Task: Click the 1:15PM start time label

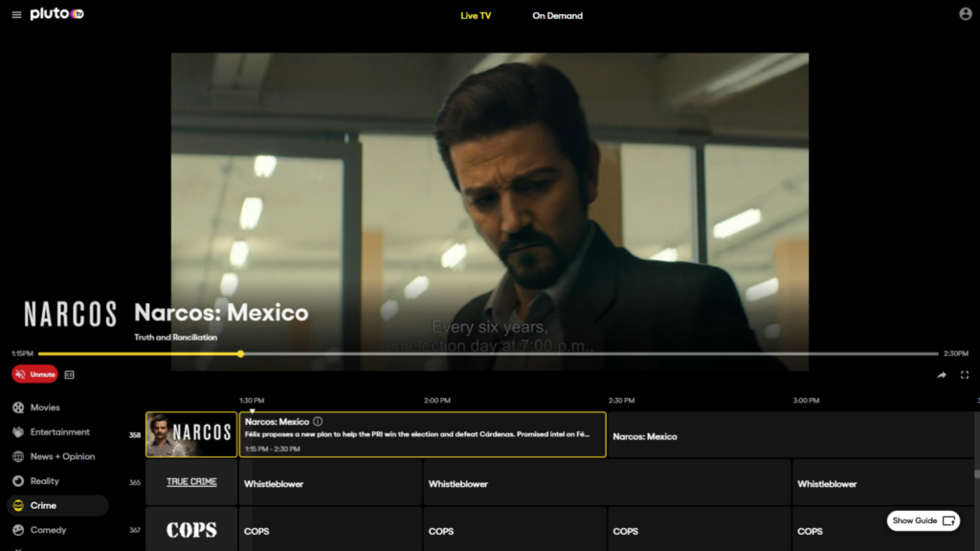Action: (x=23, y=354)
